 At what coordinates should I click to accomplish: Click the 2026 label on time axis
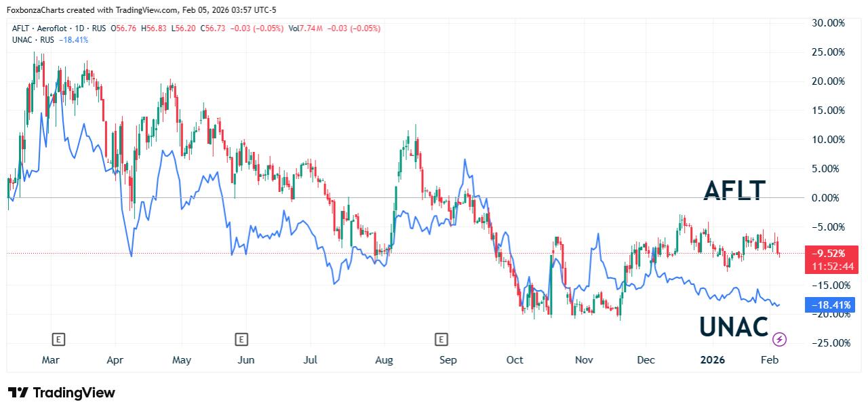coord(712,359)
